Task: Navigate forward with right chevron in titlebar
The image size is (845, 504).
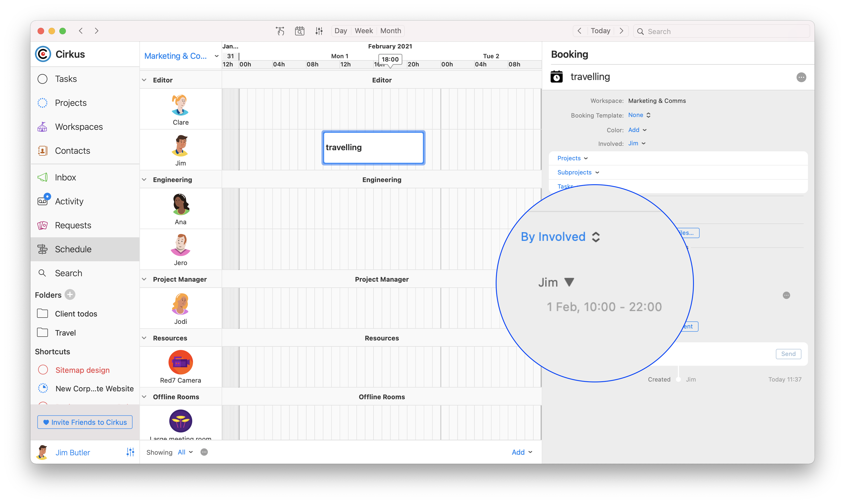Action: 97,31
